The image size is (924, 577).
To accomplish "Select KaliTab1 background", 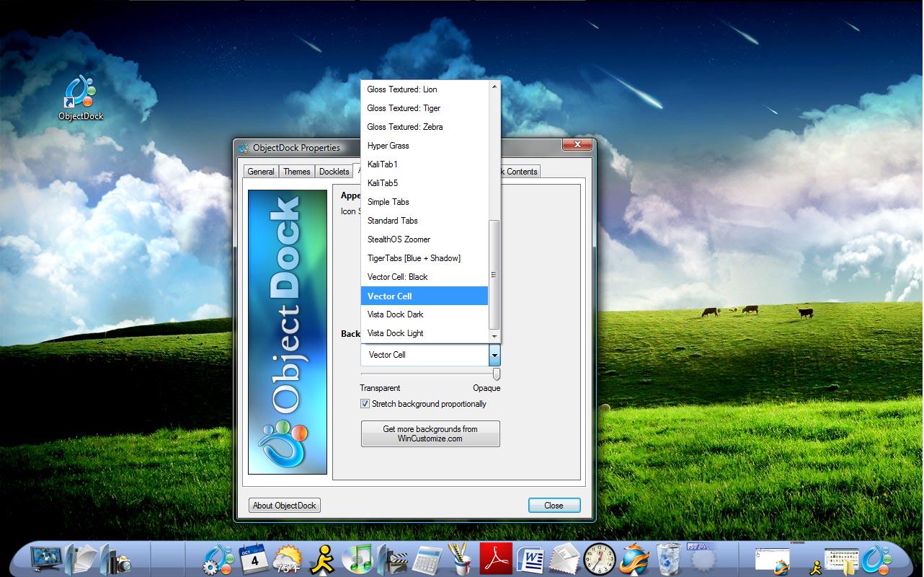I will (425, 164).
